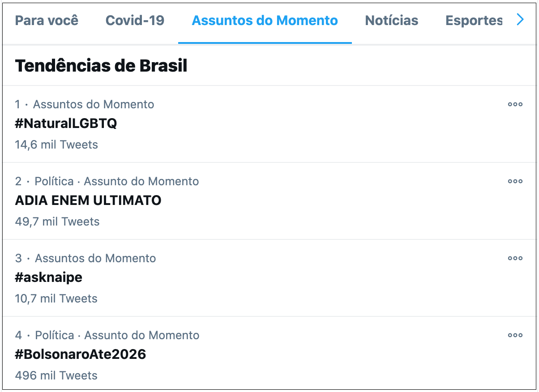
Task: Click the Política category label on trend 2
Action: (54, 181)
